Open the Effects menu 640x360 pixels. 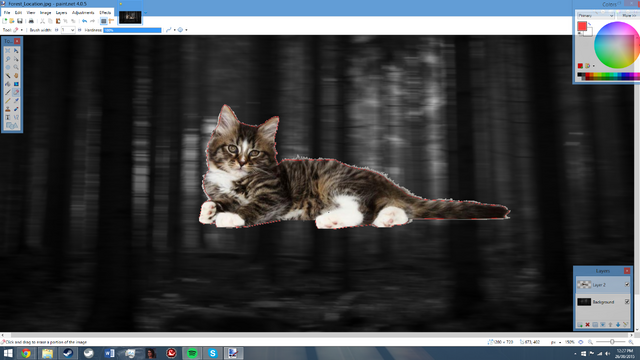pos(105,13)
